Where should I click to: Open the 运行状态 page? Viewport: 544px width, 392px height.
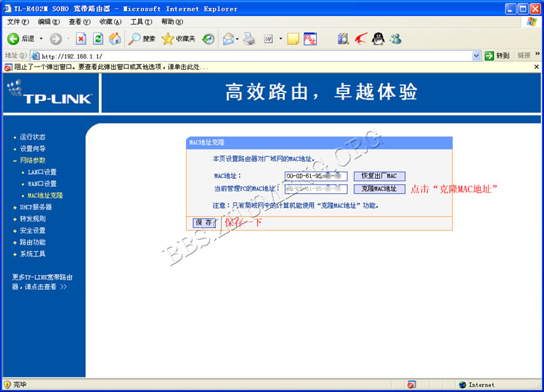coord(33,137)
